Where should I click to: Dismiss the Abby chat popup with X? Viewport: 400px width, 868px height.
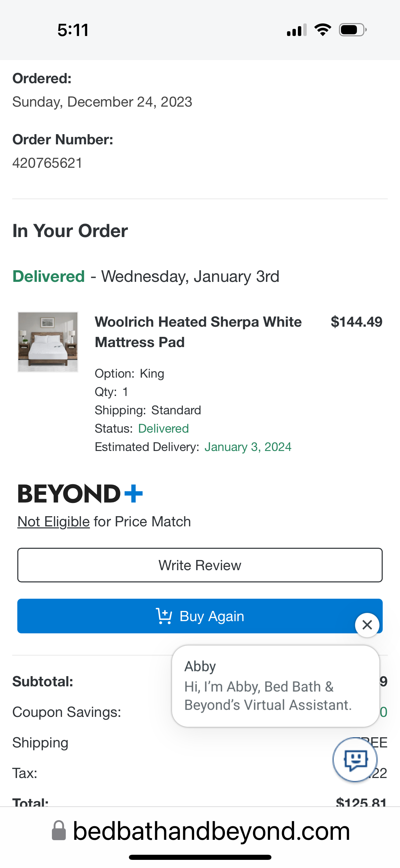[367, 625]
